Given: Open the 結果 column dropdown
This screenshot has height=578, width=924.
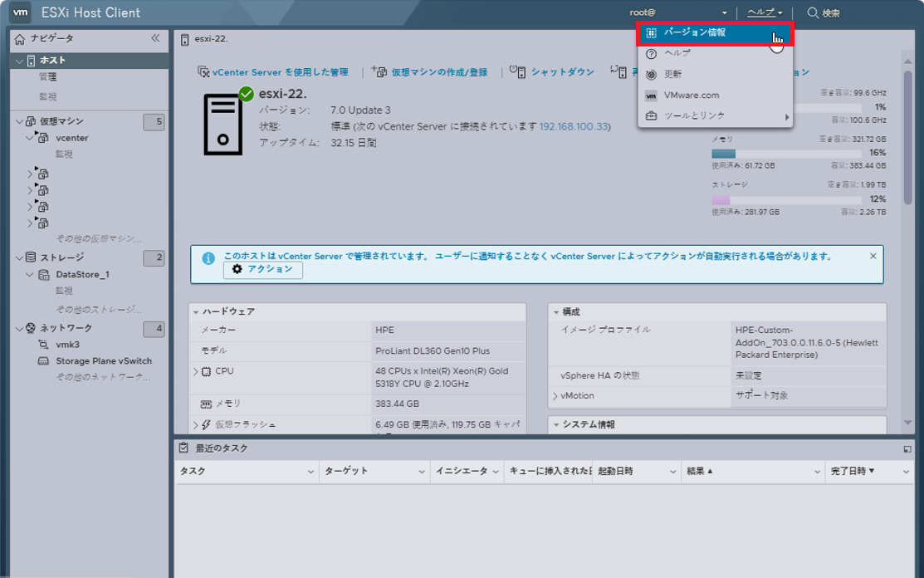Looking at the screenshot, I should (x=818, y=472).
